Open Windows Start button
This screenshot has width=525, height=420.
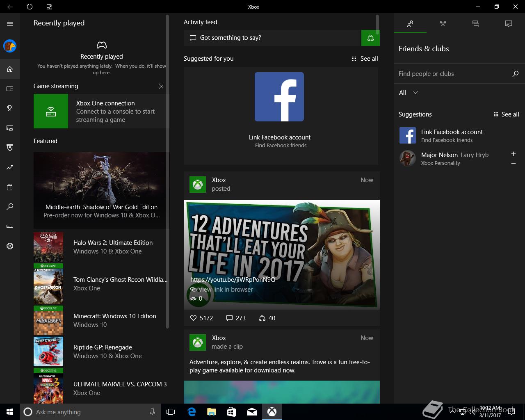coord(10,412)
